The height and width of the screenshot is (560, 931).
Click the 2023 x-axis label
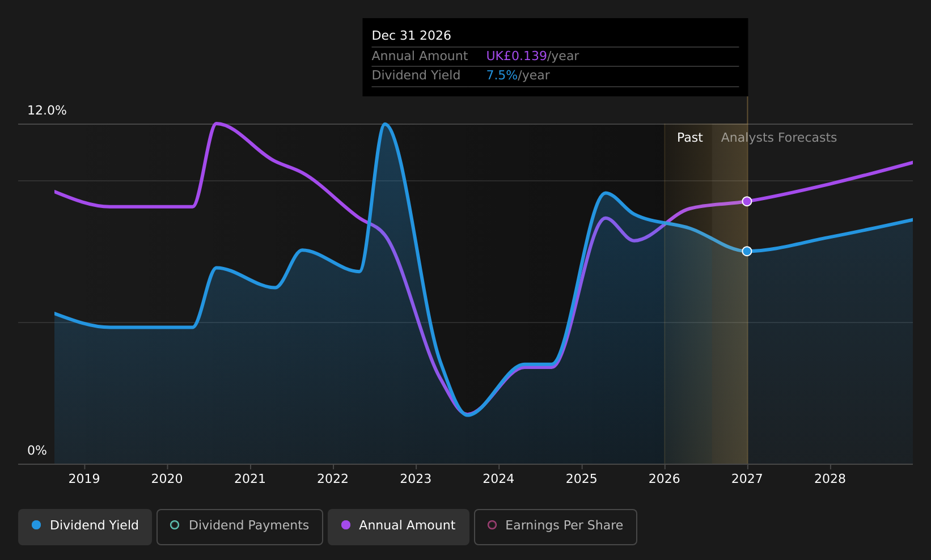point(416,479)
